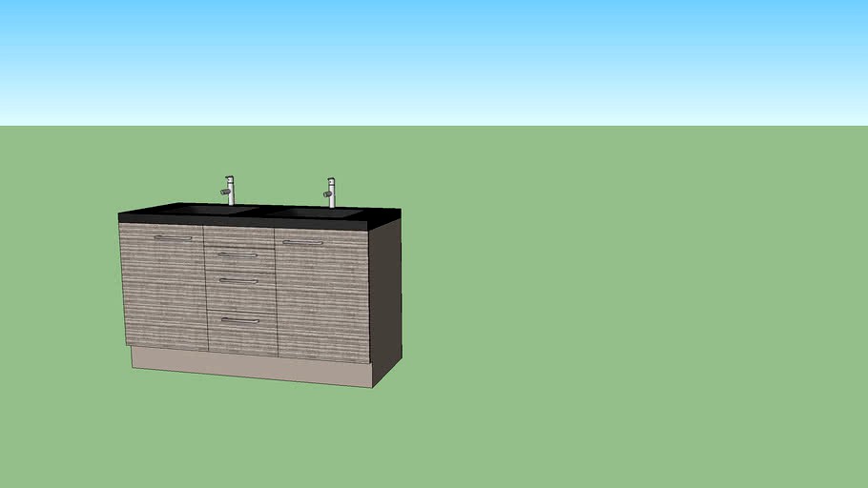Click the right sink basin
Image resolution: width=868 pixels, height=488 pixels.
tap(314, 213)
